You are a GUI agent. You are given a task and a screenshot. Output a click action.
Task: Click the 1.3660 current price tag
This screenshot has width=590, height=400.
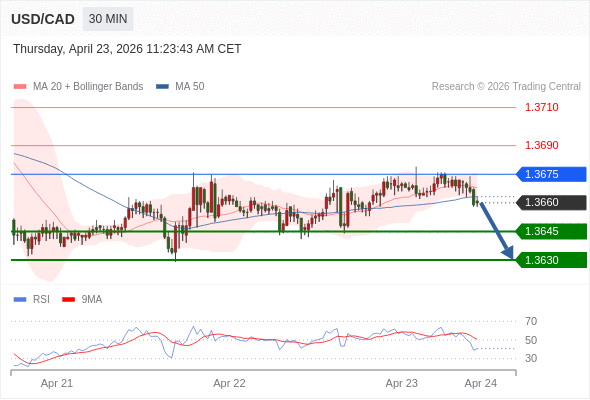pyautogui.click(x=551, y=202)
